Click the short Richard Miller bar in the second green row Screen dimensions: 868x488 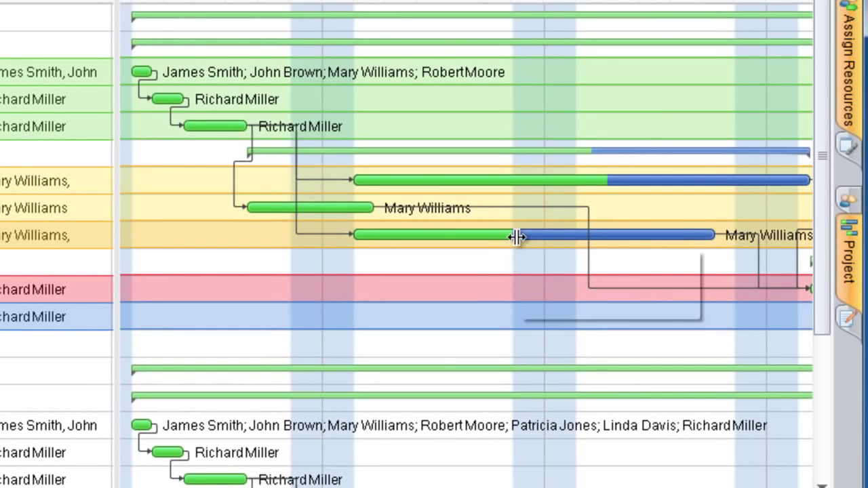168,99
